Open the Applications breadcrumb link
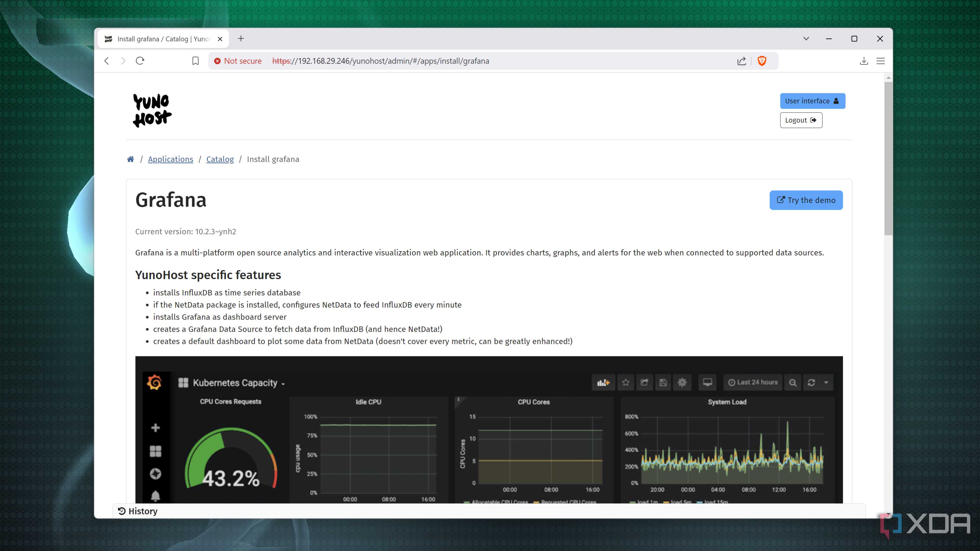Screen dimensions: 980x551 [170, 159]
